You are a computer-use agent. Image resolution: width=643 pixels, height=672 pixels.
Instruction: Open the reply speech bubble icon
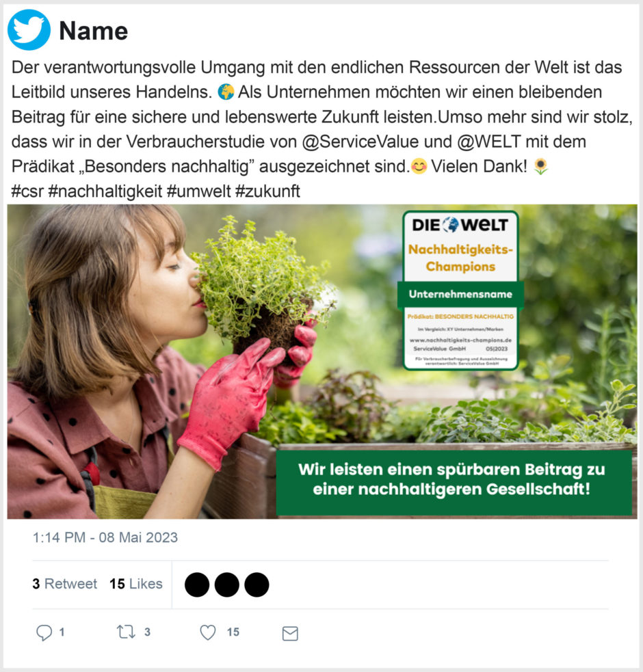(44, 632)
